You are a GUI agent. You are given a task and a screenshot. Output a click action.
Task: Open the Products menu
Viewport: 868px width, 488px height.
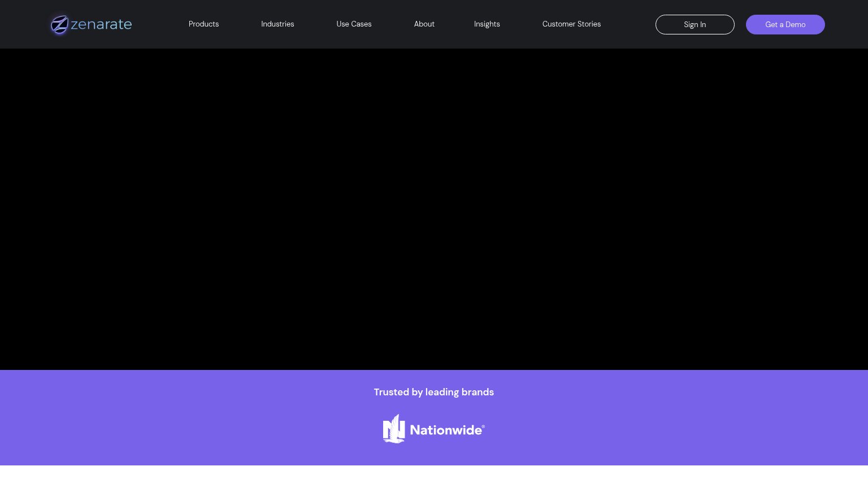(203, 24)
